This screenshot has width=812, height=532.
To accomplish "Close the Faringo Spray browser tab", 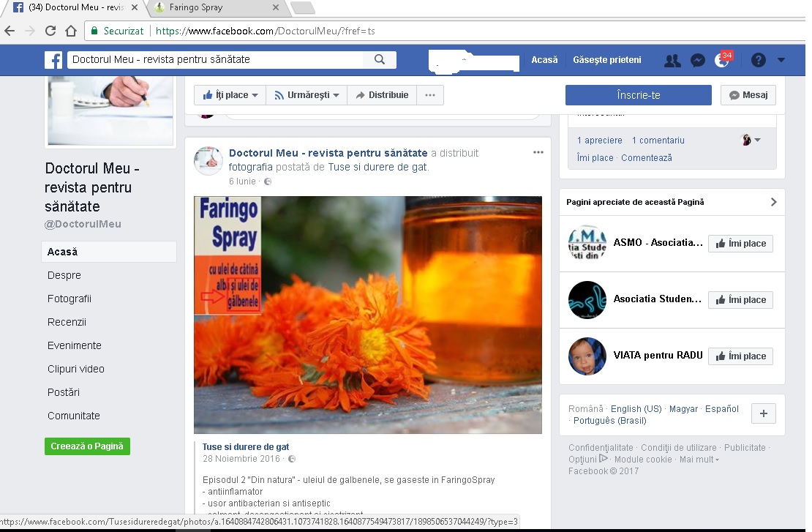I will [x=276, y=7].
